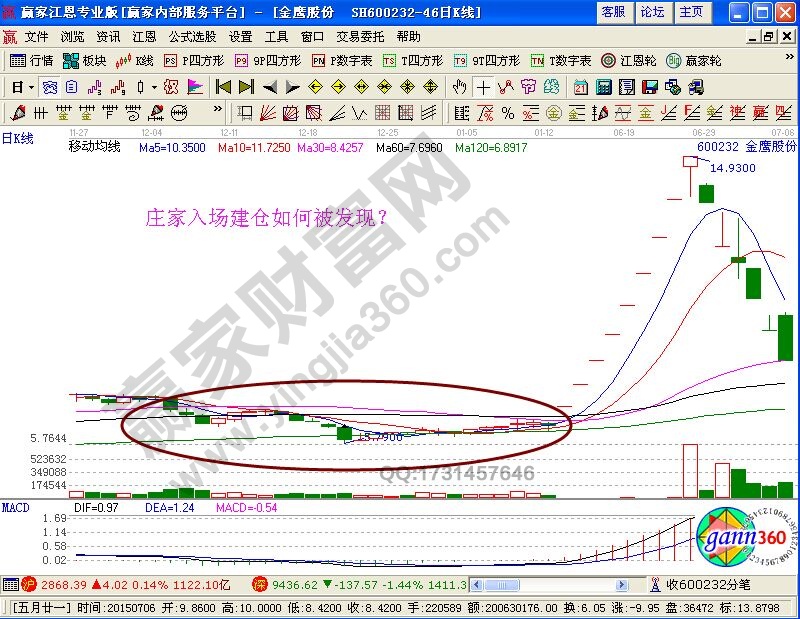Toggle the P四方形 square mode
The image size is (800, 619).
194,60
